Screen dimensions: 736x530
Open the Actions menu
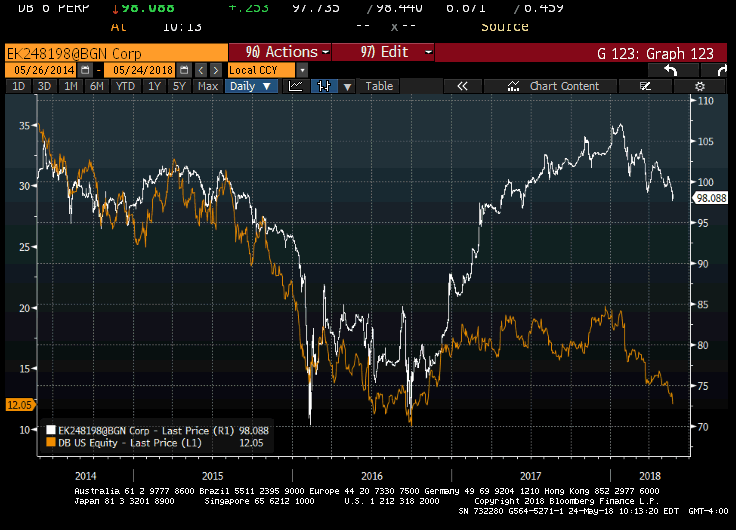pyautogui.click(x=280, y=52)
